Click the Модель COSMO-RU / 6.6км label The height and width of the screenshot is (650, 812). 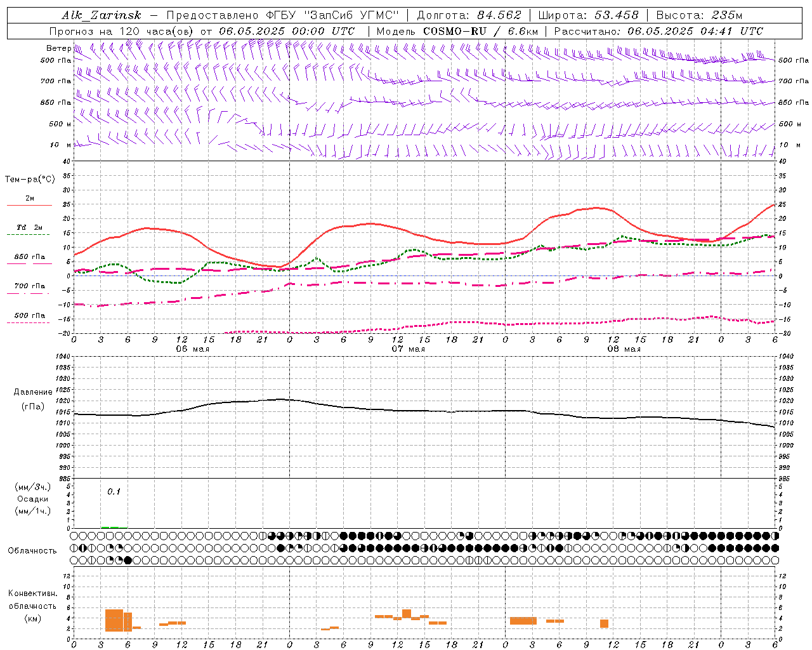457,31
